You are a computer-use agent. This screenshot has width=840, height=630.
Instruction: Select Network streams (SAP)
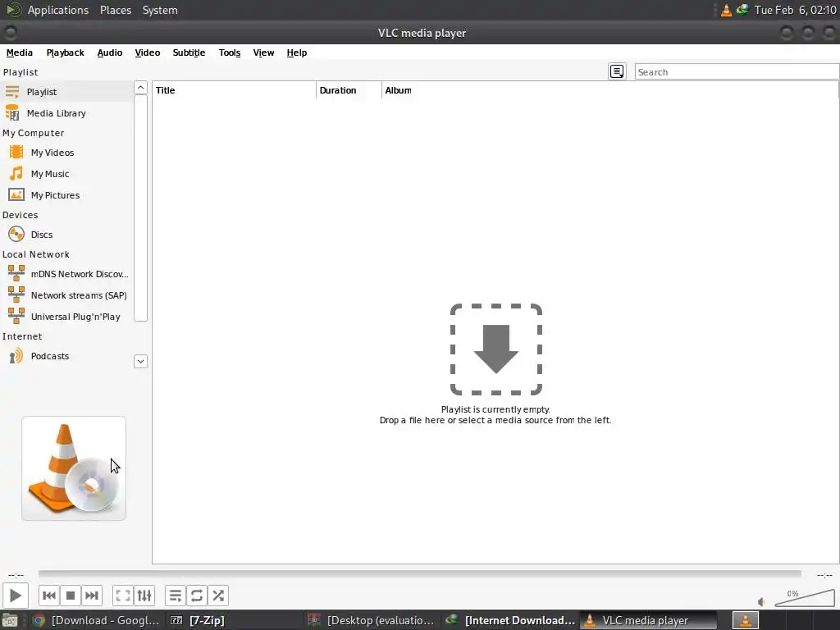click(x=66, y=295)
